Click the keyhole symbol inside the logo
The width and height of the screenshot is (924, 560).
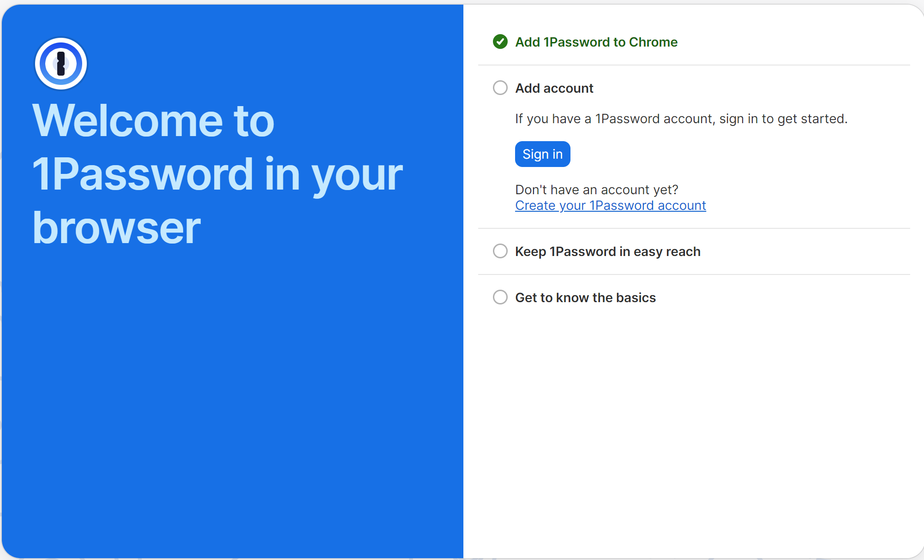[60, 64]
